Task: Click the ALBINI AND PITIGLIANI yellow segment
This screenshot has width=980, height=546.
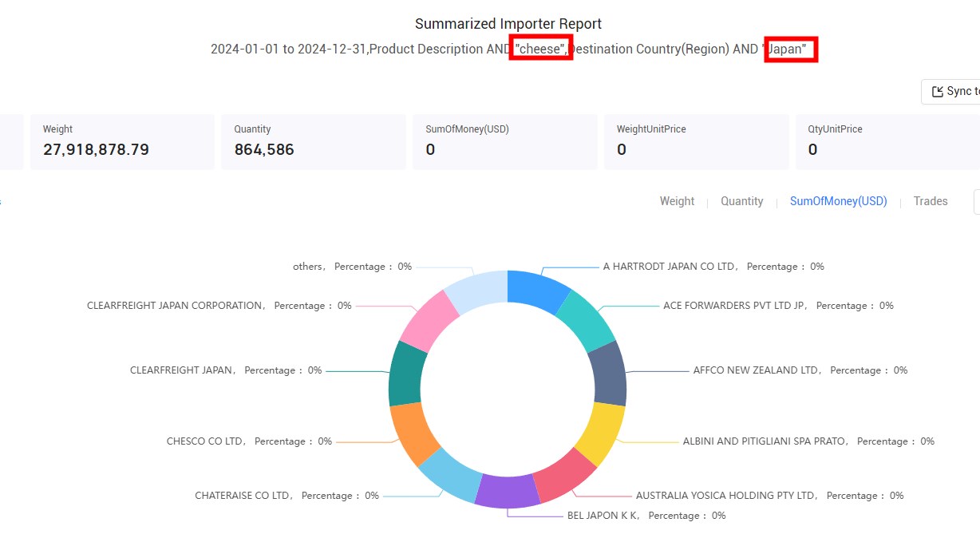Action: click(603, 432)
